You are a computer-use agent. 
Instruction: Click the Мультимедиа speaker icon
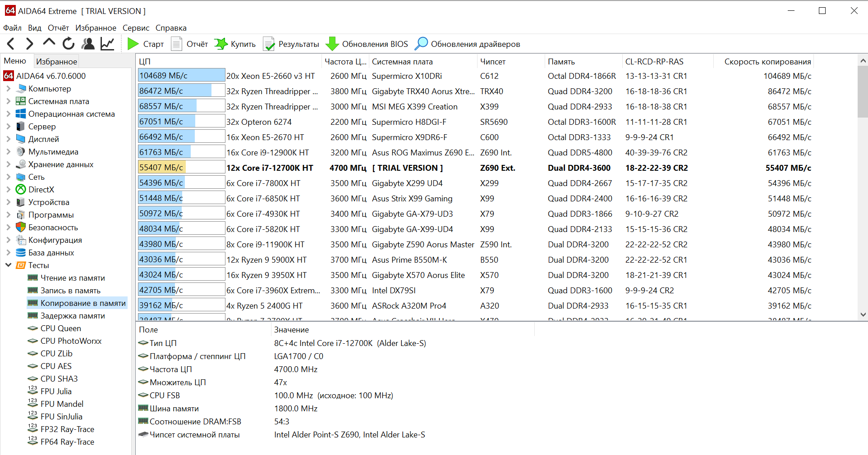(x=21, y=152)
